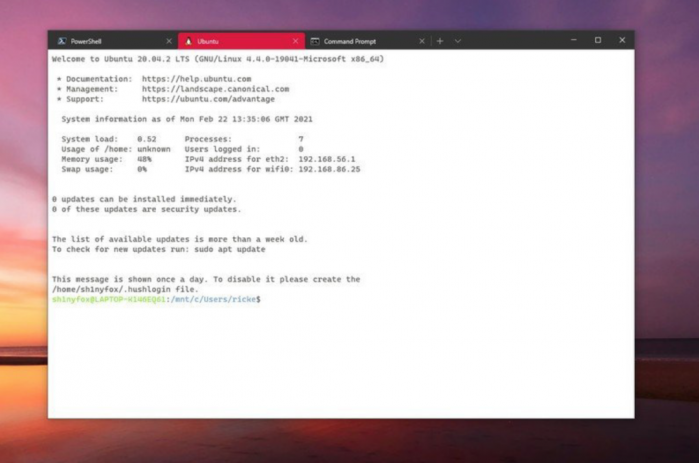Click the shell prompt path /mnt/c/Users/ricke
Screen dimensions: 700x463
pos(213,300)
